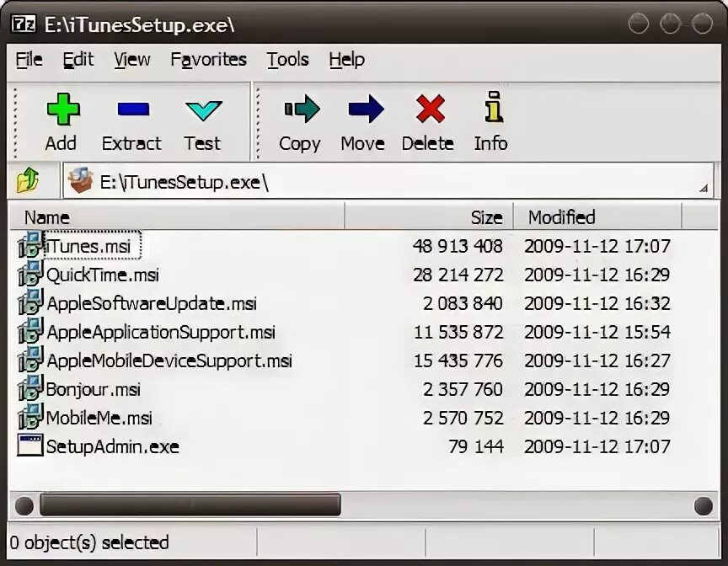Click the size value 2 357 760
The width and height of the screenshot is (728, 566).
pos(463,390)
